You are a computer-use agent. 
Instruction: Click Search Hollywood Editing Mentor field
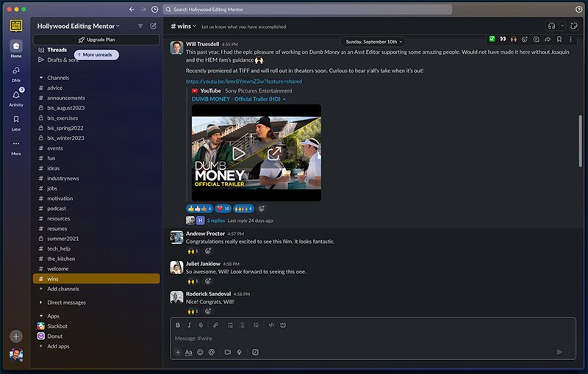307,10
